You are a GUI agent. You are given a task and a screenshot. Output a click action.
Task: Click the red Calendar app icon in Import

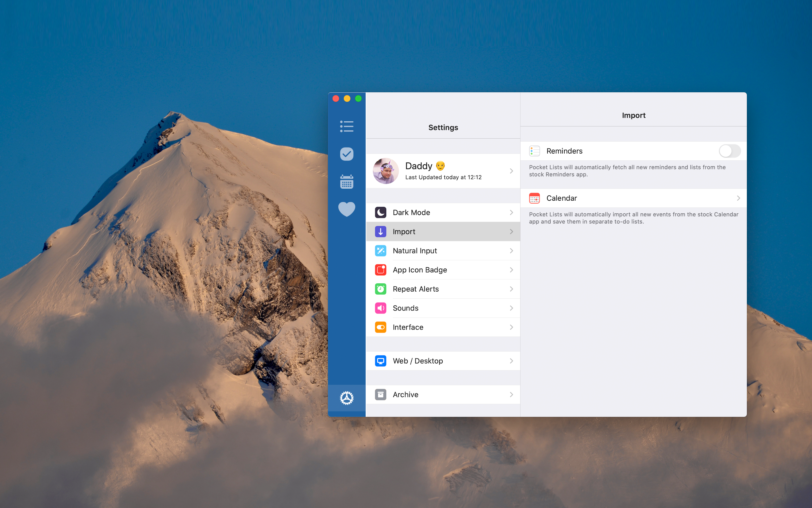(535, 198)
